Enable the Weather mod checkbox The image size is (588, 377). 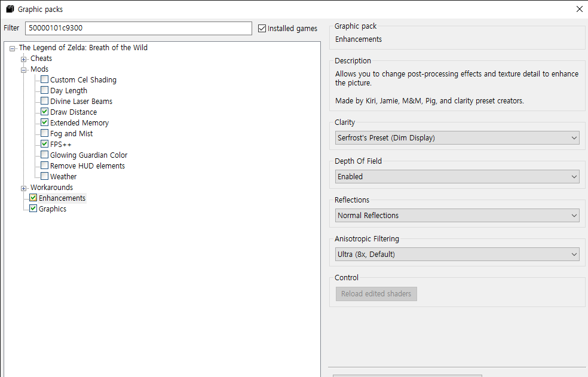click(x=45, y=176)
